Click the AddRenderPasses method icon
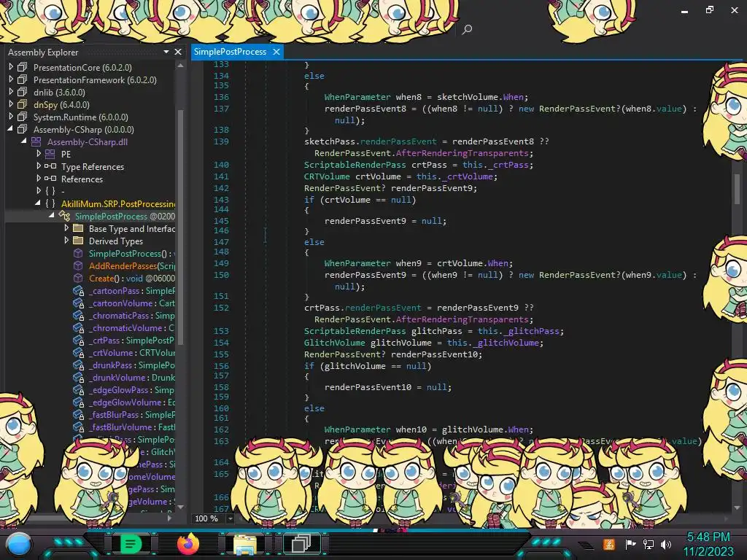This screenshot has width=747, height=560. point(78,265)
